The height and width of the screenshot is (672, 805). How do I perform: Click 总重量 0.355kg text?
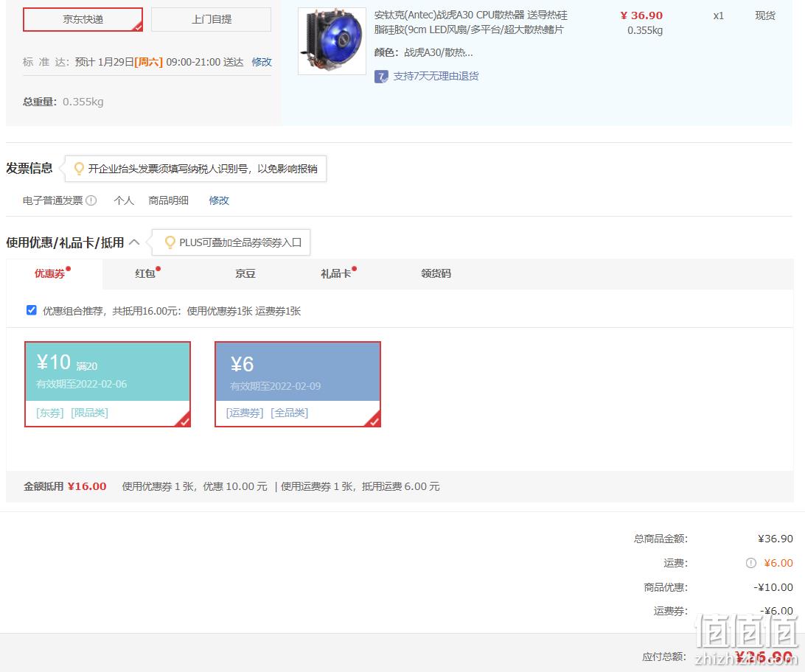point(63,102)
